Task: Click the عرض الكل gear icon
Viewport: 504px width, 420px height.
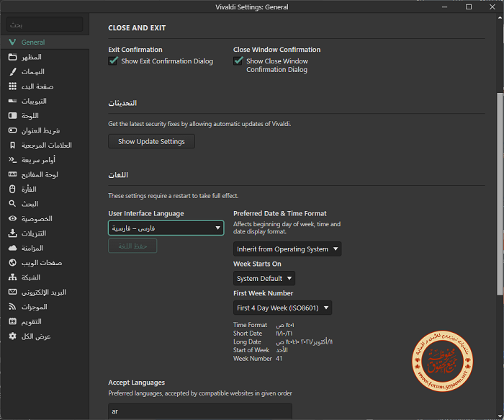Action: pyautogui.click(x=12, y=336)
